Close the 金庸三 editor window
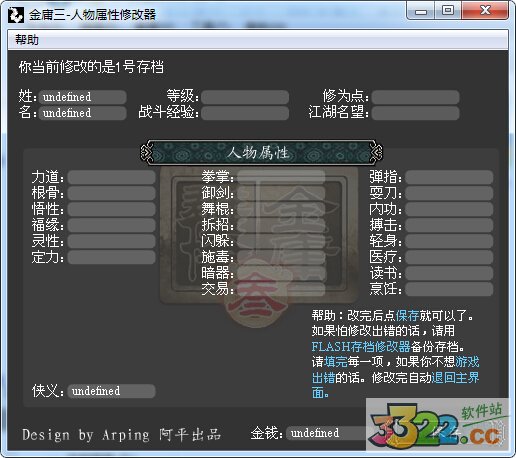 pos(485,11)
